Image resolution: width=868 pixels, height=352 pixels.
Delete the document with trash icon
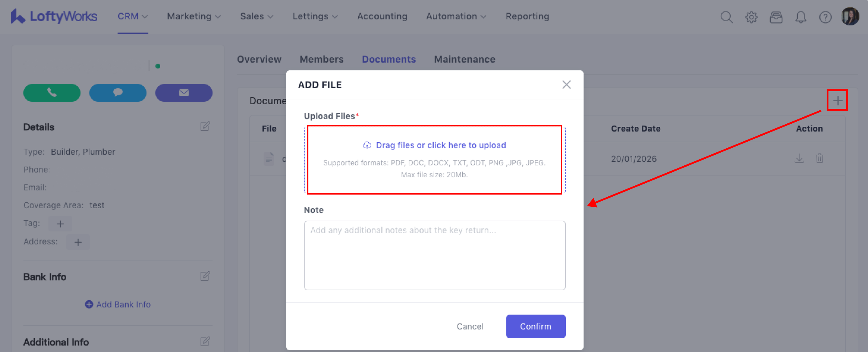819,158
